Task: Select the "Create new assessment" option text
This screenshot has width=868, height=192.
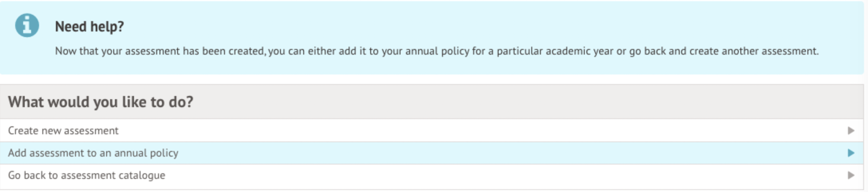Action: (x=63, y=131)
